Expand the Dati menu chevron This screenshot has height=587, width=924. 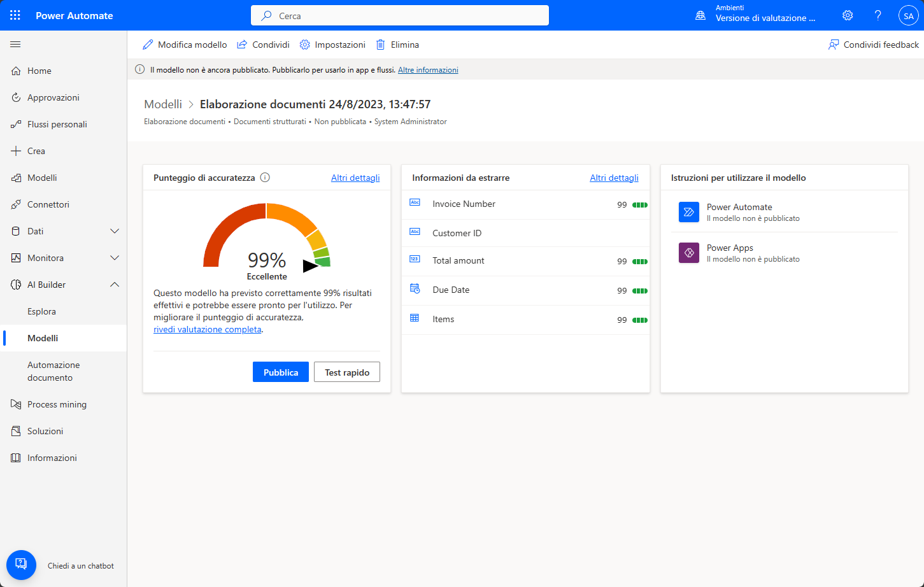(115, 231)
